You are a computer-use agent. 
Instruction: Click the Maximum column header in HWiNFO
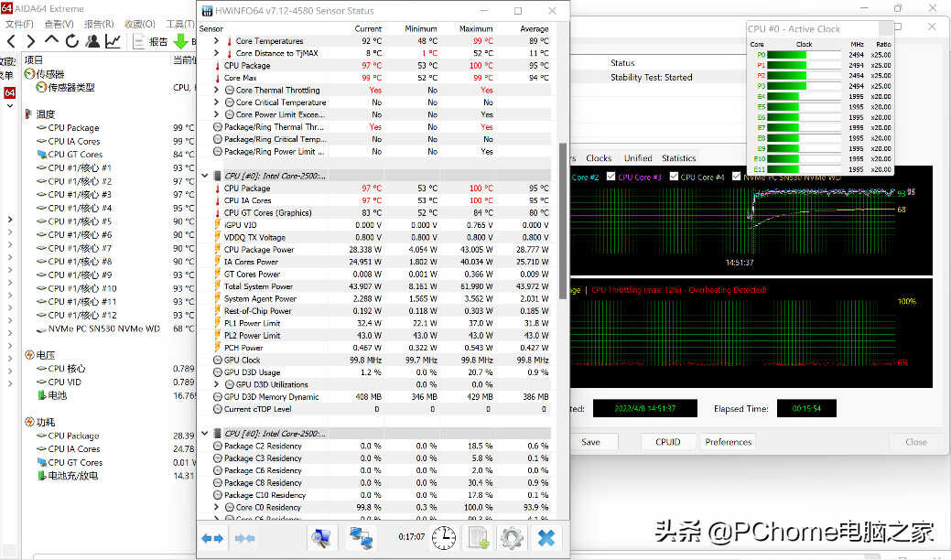(x=476, y=28)
